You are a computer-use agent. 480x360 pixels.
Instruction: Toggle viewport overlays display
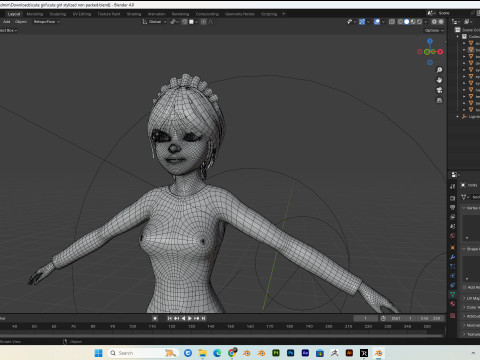click(x=377, y=22)
